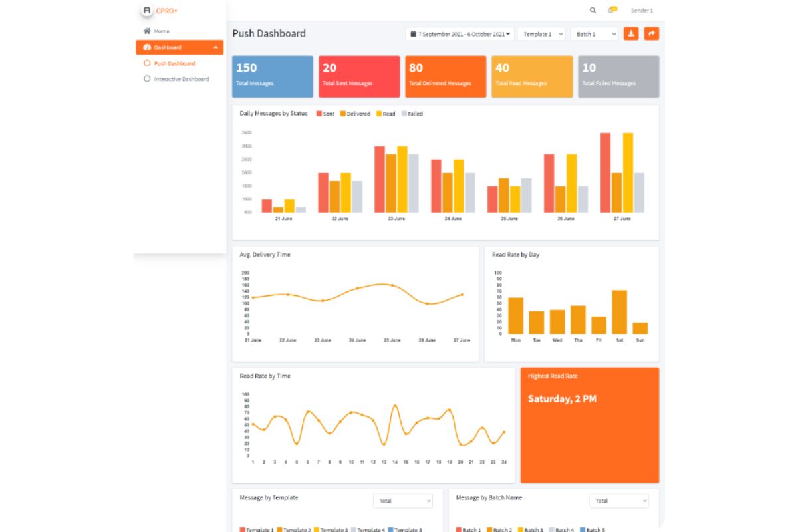Open Total dropdown in Message by Template
Image resolution: width=798 pixels, height=532 pixels.
(403, 501)
